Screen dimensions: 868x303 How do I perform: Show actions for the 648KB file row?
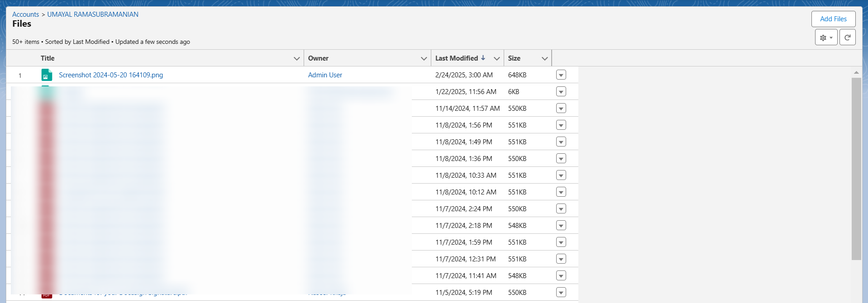point(561,75)
